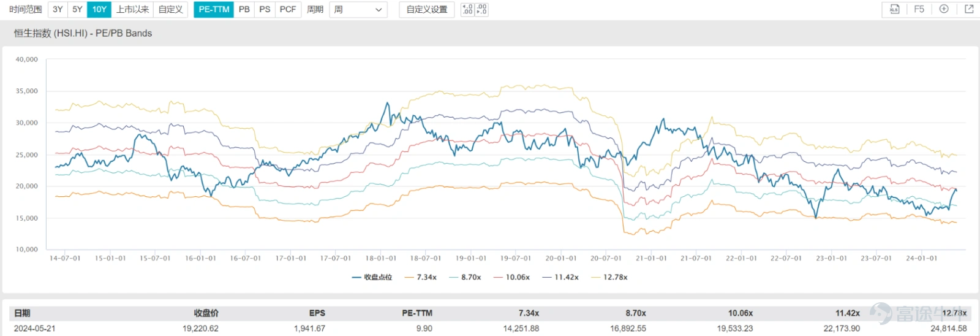Open 自定义设置 custom settings
Screen dimensions: 980x336
pyautogui.click(x=427, y=9)
